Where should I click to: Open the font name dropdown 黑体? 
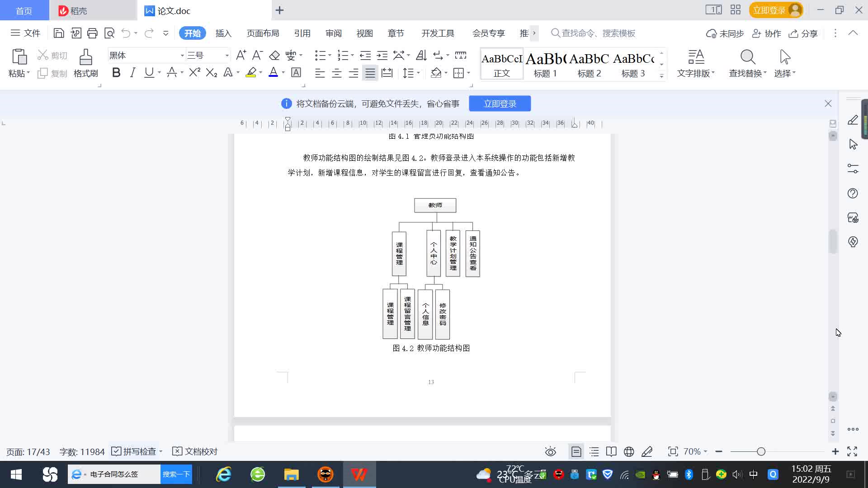[182, 56]
